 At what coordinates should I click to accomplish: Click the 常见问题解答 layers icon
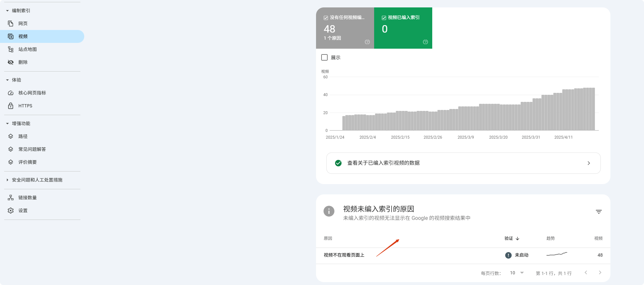tap(11, 149)
